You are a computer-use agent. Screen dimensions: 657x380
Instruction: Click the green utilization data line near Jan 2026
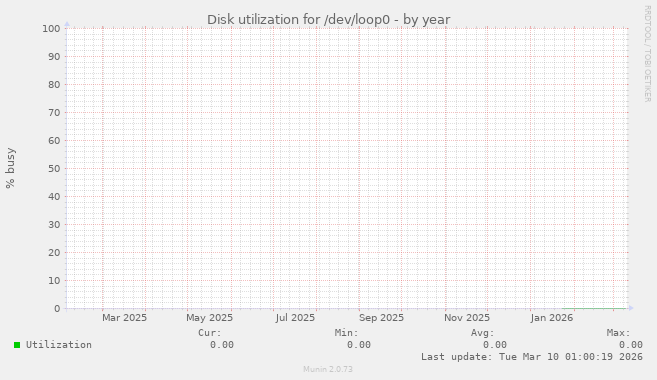(594, 309)
